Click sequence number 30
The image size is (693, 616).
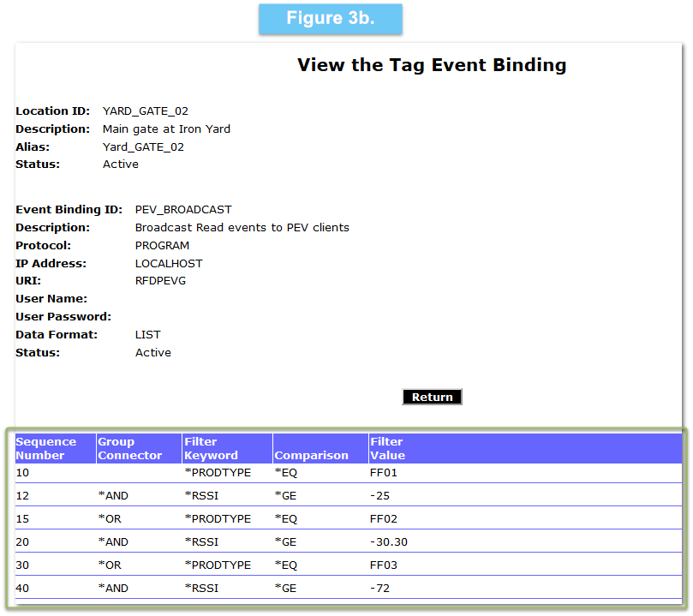tap(22, 565)
